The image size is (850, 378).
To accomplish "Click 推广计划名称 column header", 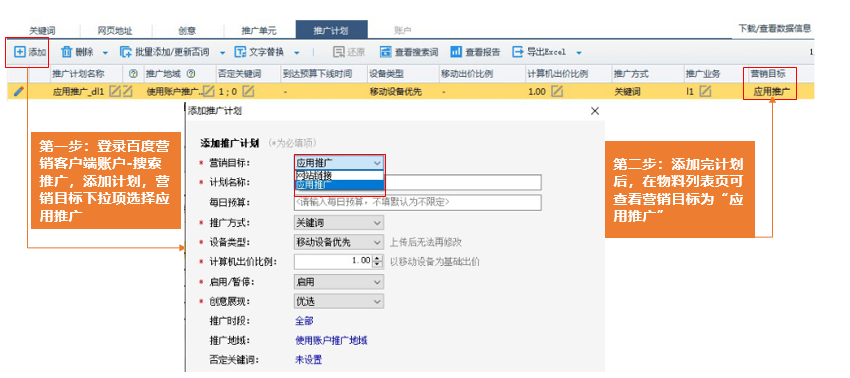I will coord(79,73).
